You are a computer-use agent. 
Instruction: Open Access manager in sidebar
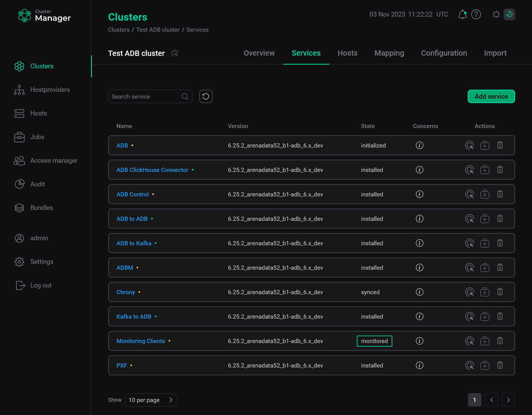click(46, 160)
